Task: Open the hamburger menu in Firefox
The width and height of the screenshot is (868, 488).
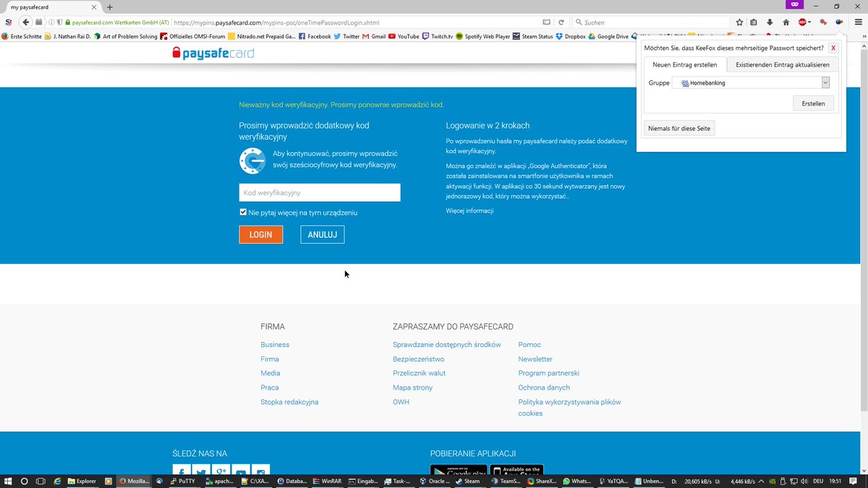Action: point(858,22)
